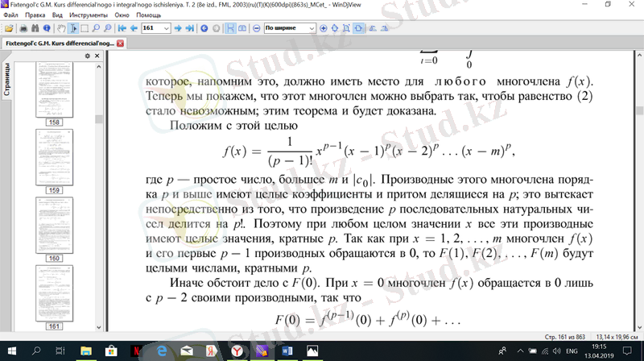Screen dimensions: 644x361
Task: Navigate forward in view history
Action: [x=216, y=28]
